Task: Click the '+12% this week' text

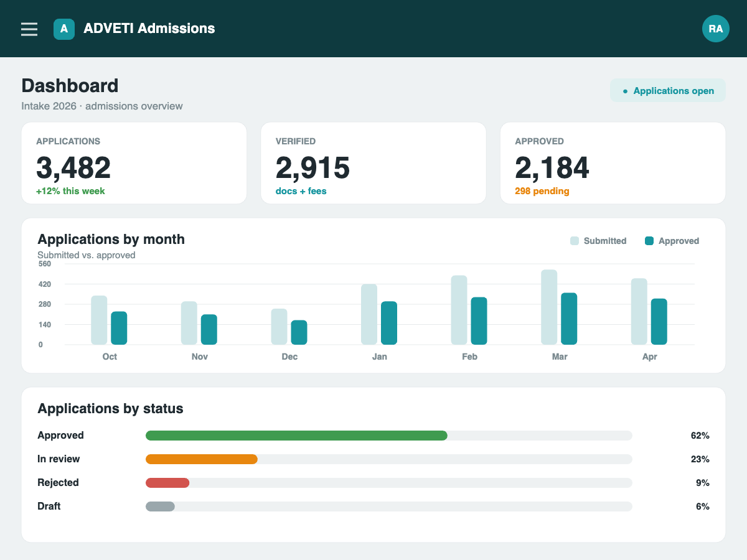Action: tap(70, 191)
